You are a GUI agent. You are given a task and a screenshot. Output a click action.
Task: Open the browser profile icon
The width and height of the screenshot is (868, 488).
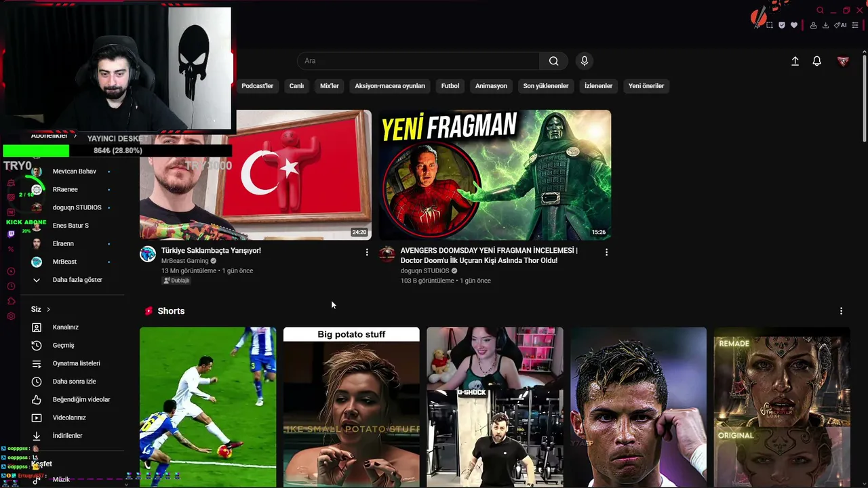click(814, 25)
